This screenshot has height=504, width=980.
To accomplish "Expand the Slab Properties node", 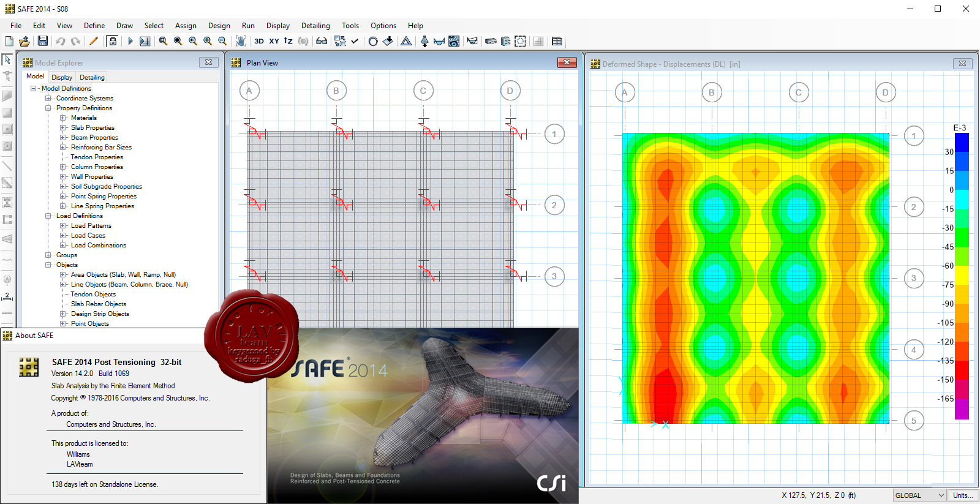I will click(x=63, y=127).
